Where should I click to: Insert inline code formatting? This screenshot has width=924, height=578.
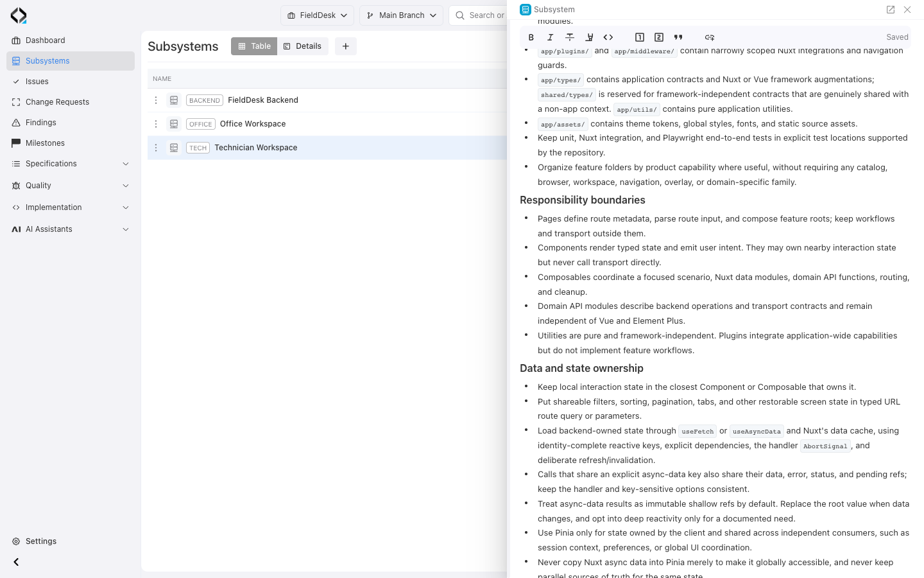pyautogui.click(x=608, y=37)
